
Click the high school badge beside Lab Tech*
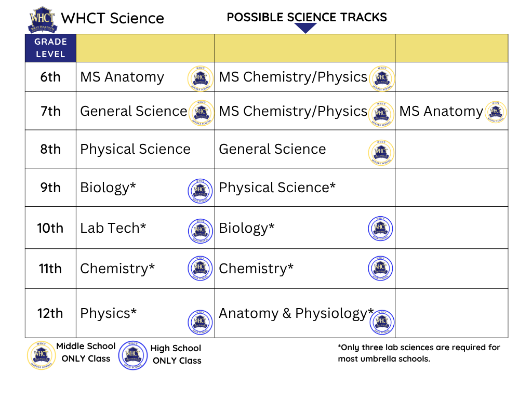(x=201, y=231)
